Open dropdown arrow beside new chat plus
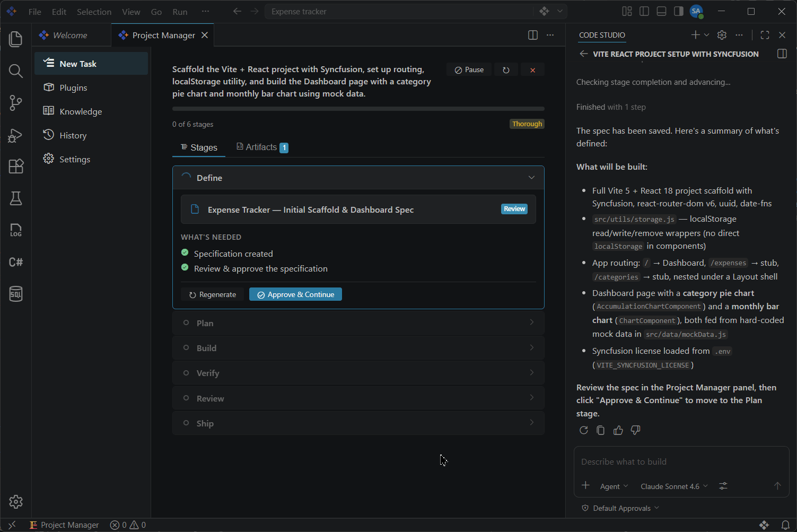Viewport: 797px width, 532px height. coord(706,34)
